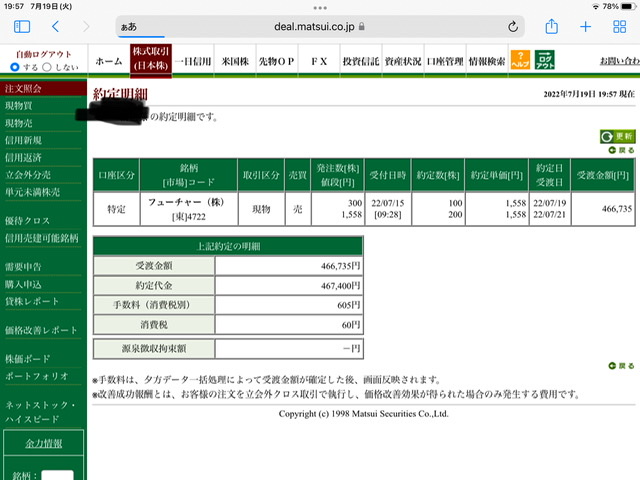Switch to 米国株 tab
This screenshot has height=480, width=640.
tap(235, 61)
